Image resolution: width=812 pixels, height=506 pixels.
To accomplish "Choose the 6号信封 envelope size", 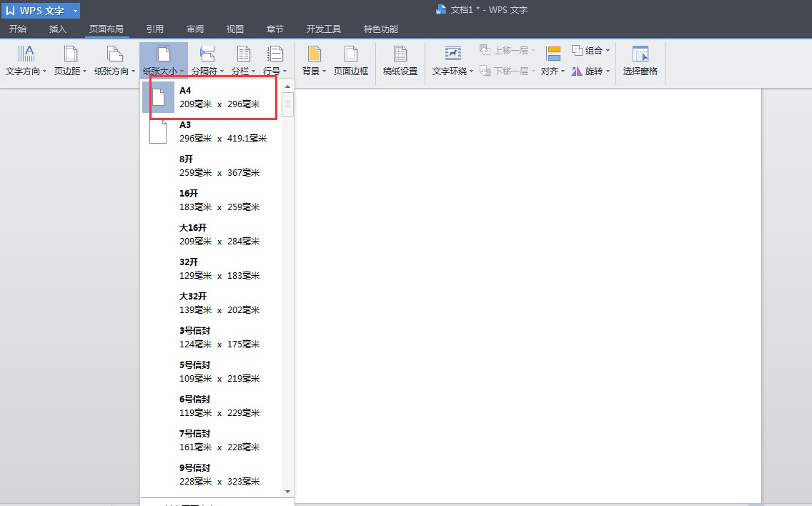I will point(212,405).
